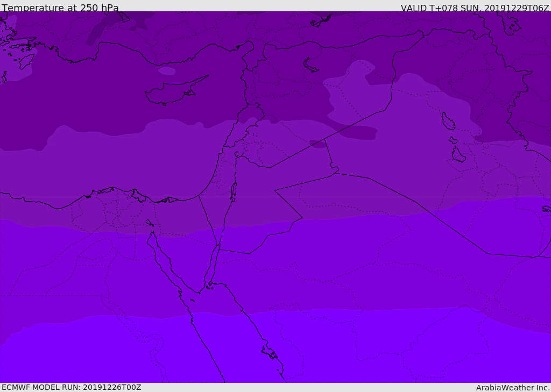The image size is (551, 392).
Task: Click the 'ArabiaWeather Inc' credit text
Action: 512,388
